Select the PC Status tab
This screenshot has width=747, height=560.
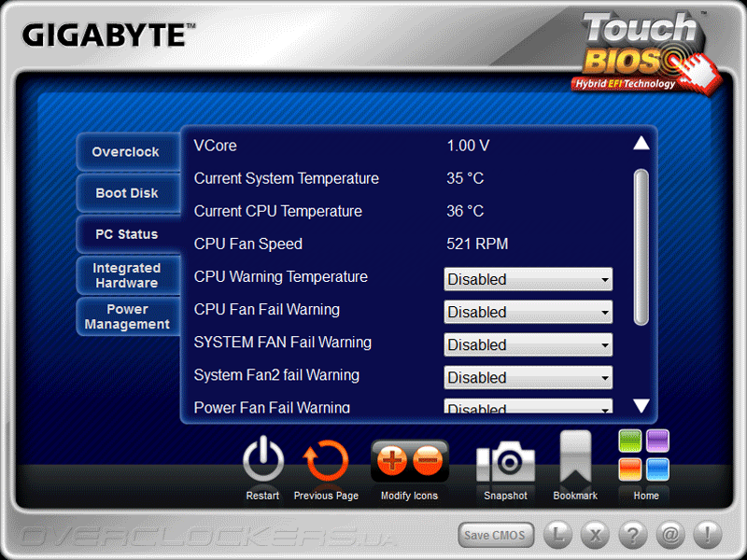pyautogui.click(x=127, y=234)
